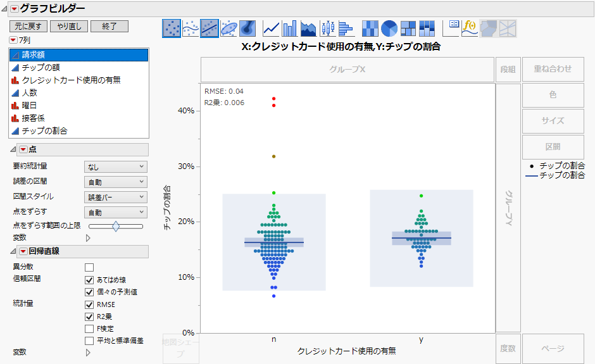Uncheck the あてはめ線 confidence checkbox
The image size is (595, 364).
[x=89, y=280]
